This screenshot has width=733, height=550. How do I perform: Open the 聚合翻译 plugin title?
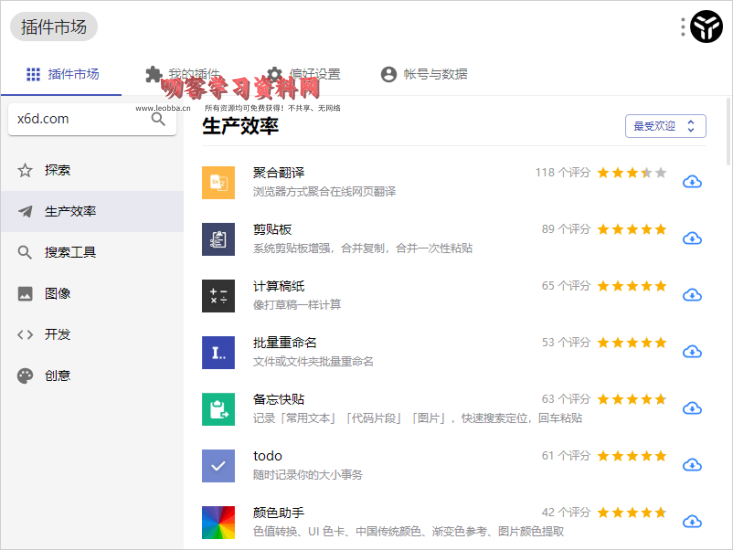(279, 173)
